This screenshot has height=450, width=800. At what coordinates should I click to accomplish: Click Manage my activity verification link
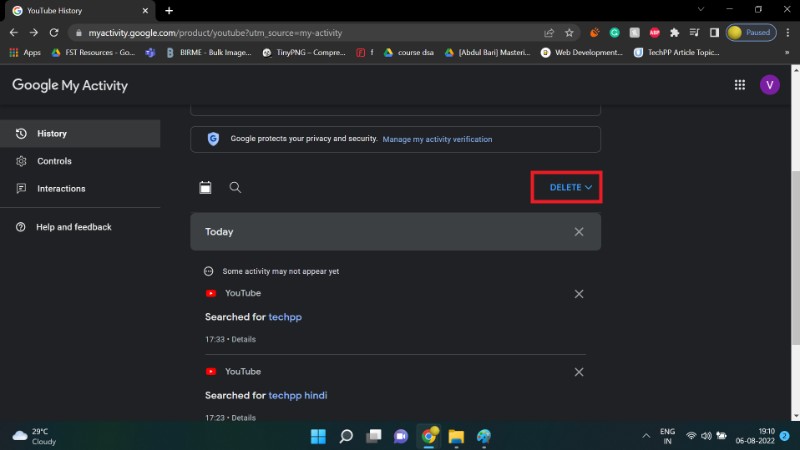(437, 139)
